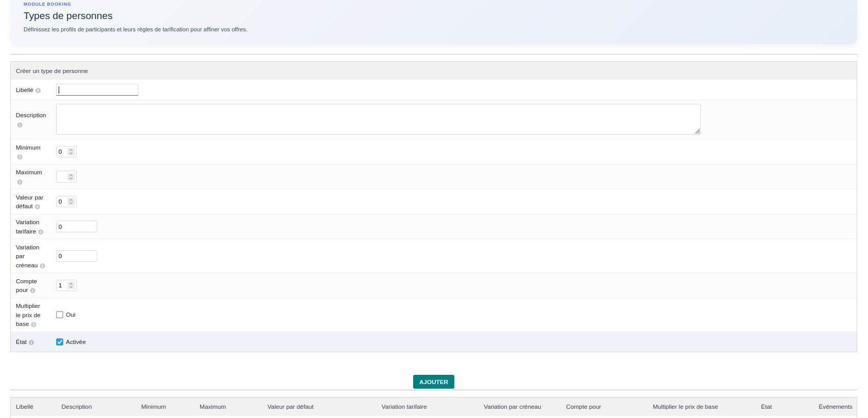Click inside the Description textarea
This screenshot has height=418, width=868.
pos(378,119)
